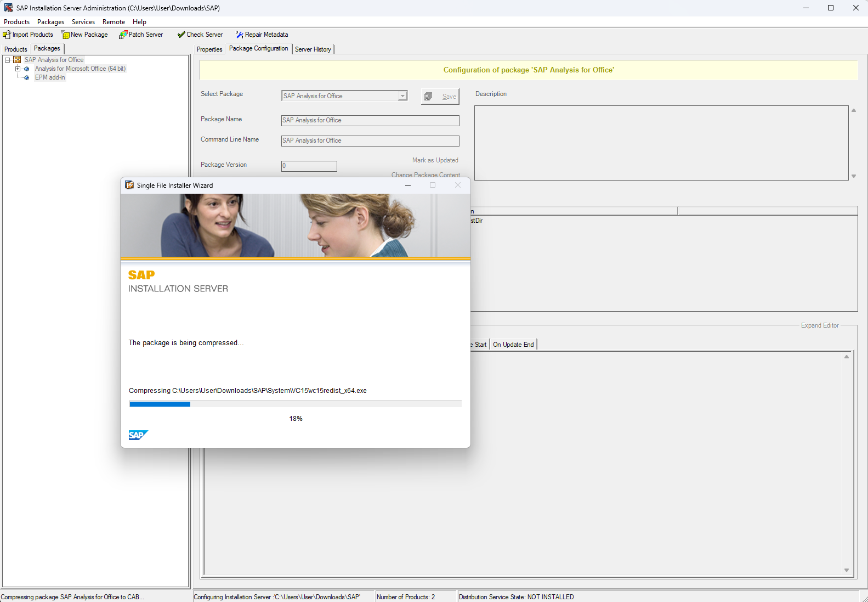Click the SAP logo in wizard footer
Viewport: 868px width, 602px height.
tap(138, 435)
